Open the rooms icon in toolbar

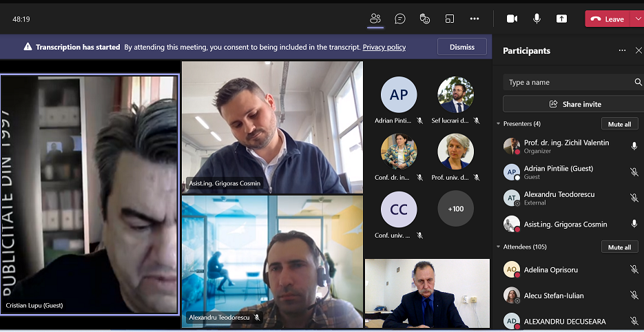coord(450,19)
